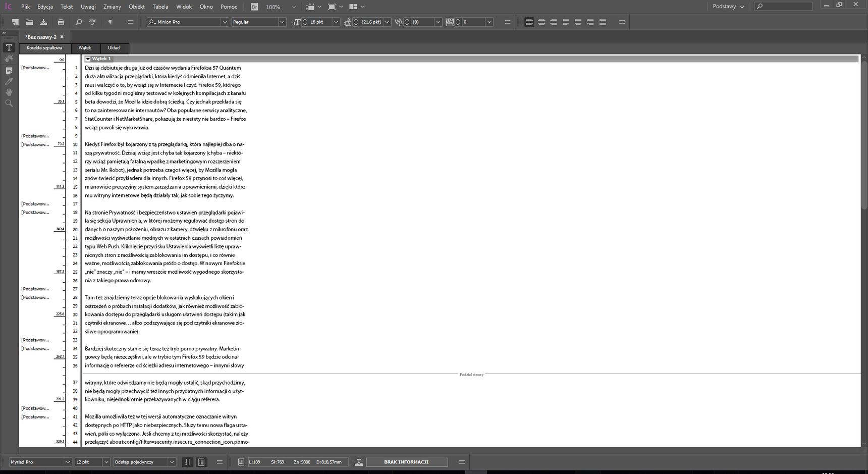This screenshot has width=868, height=474.
Task: Open the Podstawy workspace switcher
Action: pos(728,7)
